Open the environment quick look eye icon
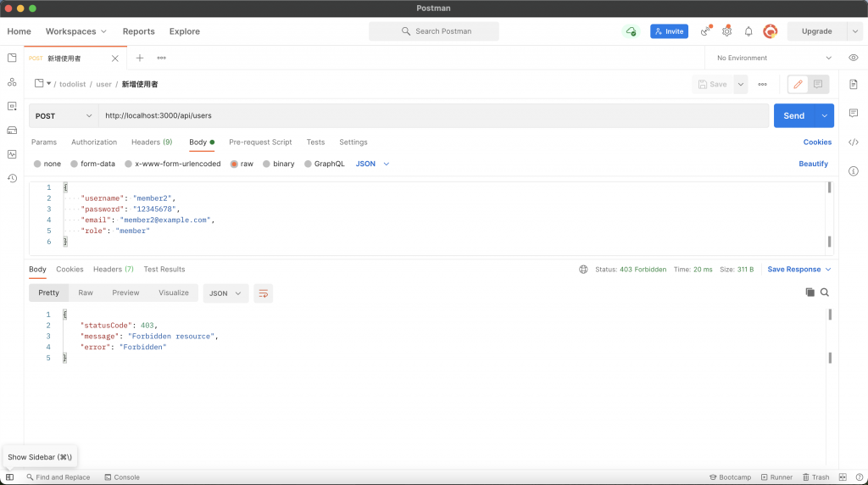Screen dimensions: 868x485 tap(853, 58)
